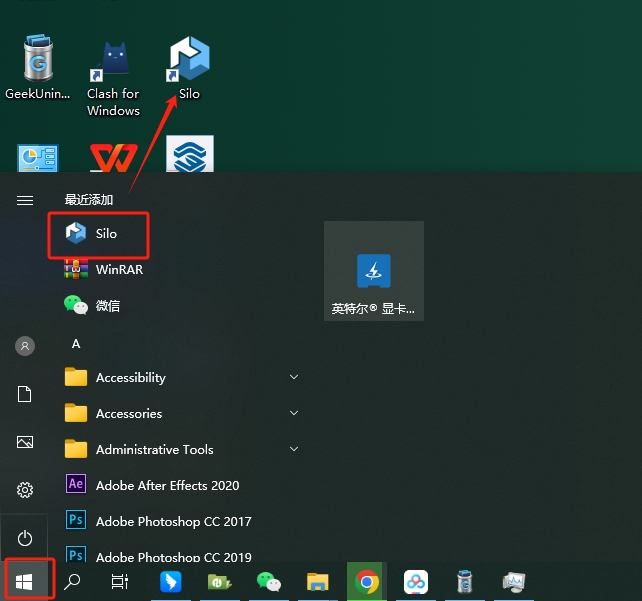Screen dimensions: 642x601
Task: Switch to Google Chrome on taskbar
Action: [x=366, y=582]
